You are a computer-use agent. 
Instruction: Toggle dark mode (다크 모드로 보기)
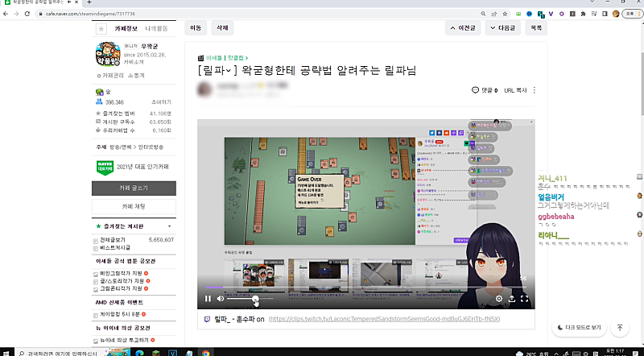click(580, 328)
